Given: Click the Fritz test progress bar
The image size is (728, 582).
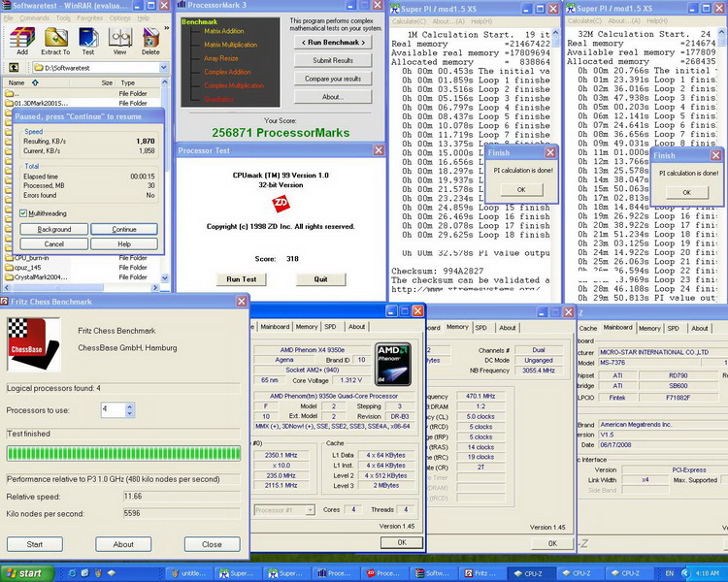Looking at the screenshot, I should [x=123, y=453].
